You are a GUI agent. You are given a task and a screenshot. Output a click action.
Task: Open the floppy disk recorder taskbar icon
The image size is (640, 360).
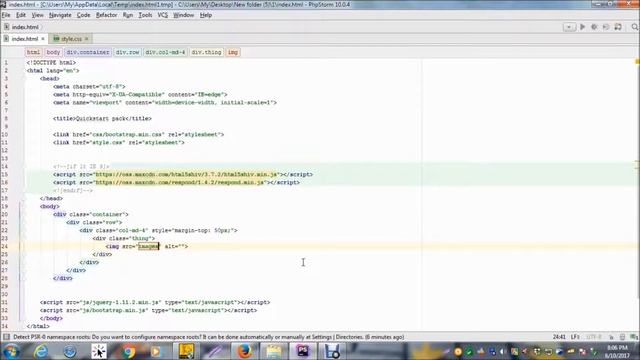(x=332, y=351)
